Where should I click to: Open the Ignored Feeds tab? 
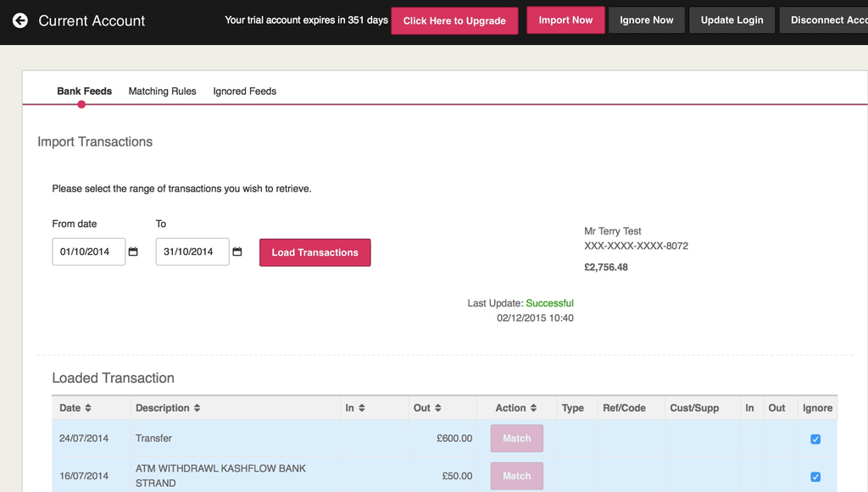tap(244, 91)
